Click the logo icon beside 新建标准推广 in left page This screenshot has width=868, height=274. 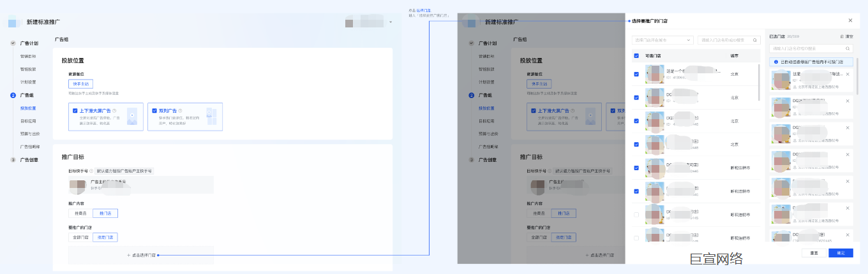(x=15, y=22)
